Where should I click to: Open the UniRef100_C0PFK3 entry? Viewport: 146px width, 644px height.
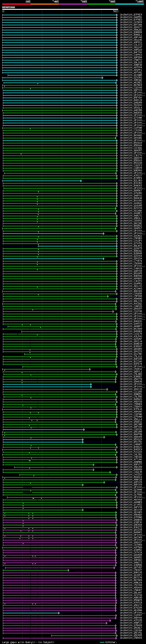click(131, 55)
